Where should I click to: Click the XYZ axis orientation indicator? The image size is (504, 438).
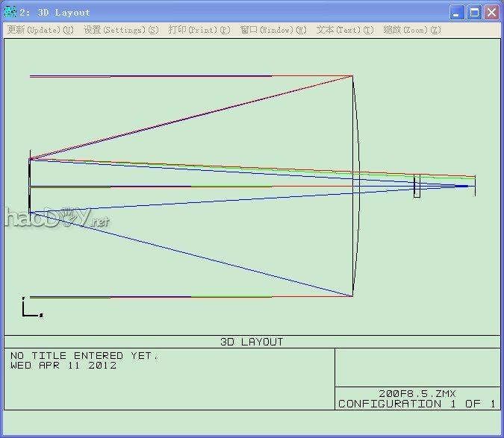[31, 308]
